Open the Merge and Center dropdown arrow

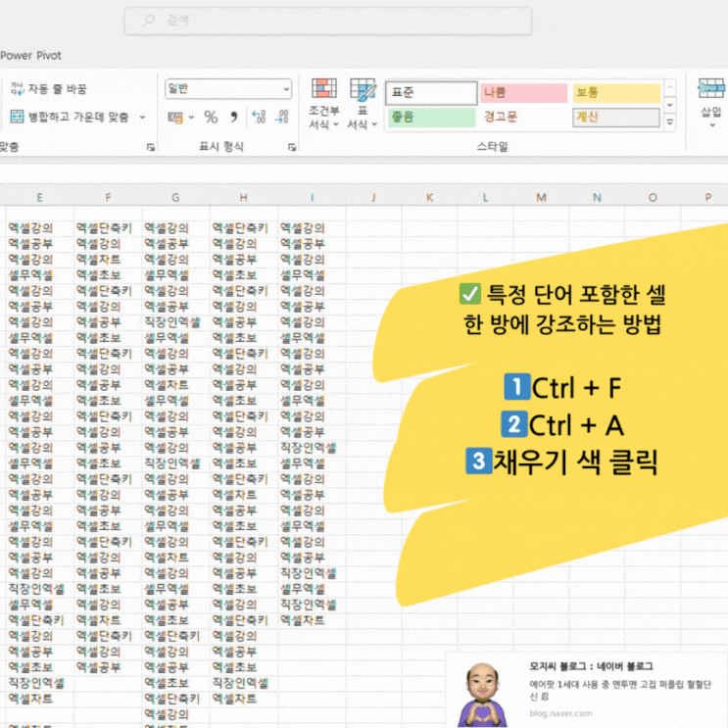point(142,117)
